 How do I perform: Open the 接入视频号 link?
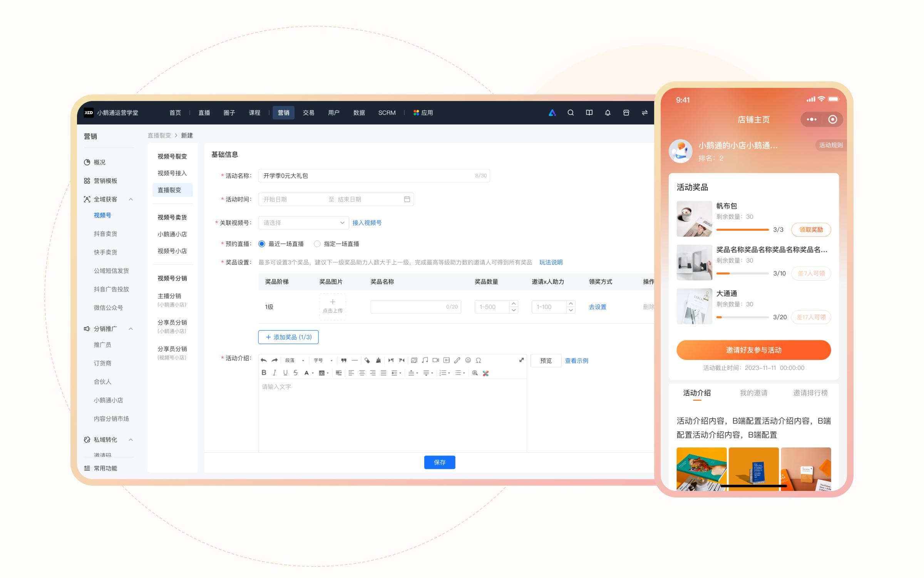367,223
